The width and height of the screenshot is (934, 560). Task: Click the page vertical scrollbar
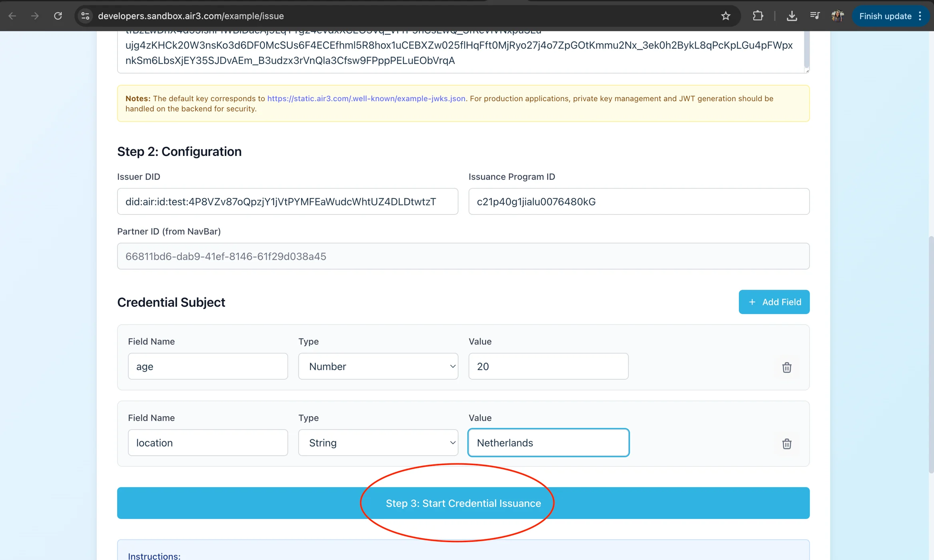[x=931, y=354]
